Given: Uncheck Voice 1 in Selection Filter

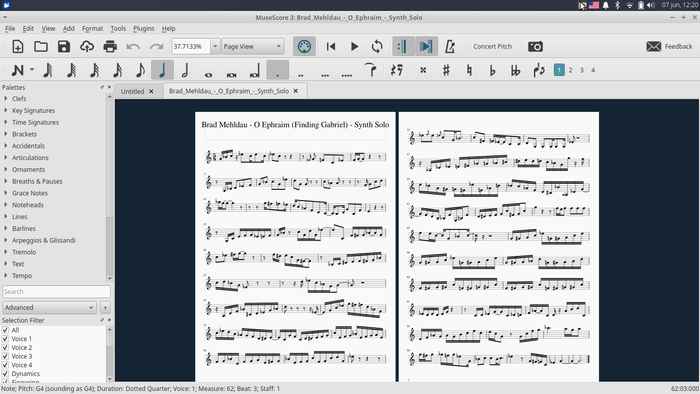Looking at the screenshot, I should [5, 339].
